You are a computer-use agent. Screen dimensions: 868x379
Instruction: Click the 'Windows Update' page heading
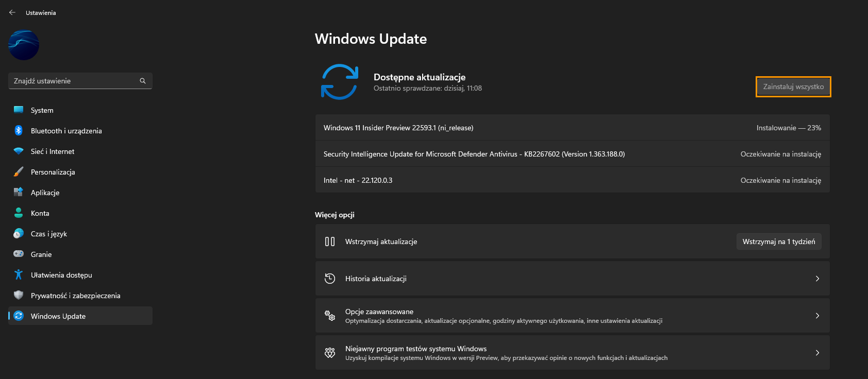click(371, 39)
